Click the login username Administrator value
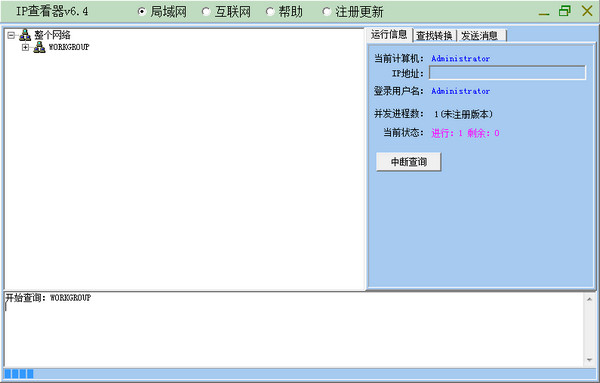600x383 pixels. [x=461, y=91]
